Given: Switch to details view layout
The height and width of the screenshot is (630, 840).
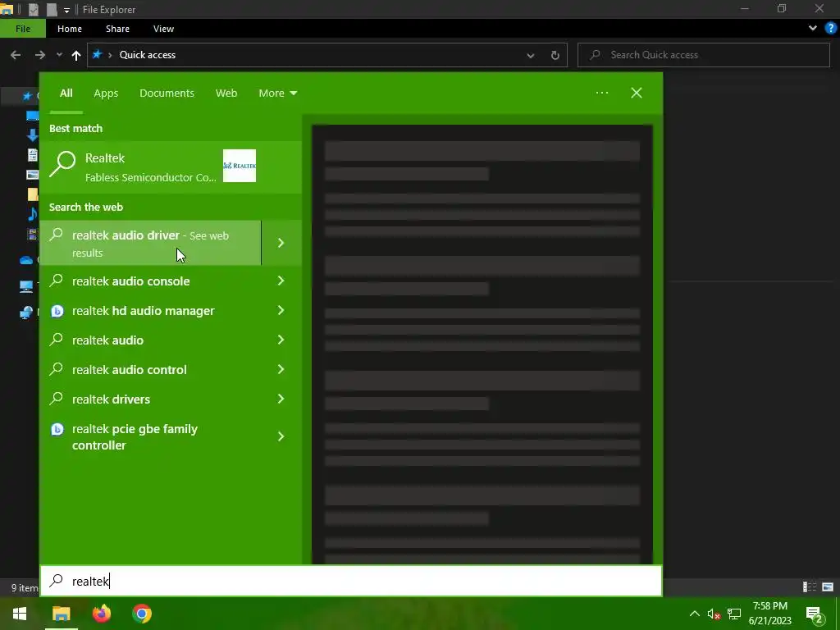Looking at the screenshot, I should coord(810,587).
